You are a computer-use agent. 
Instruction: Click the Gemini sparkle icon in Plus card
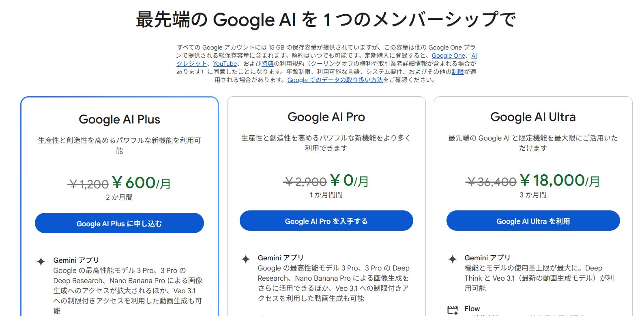(x=41, y=262)
